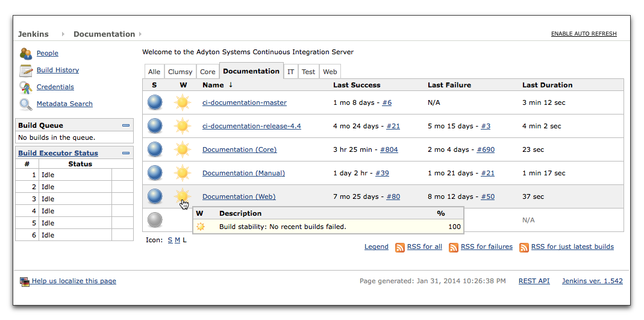Open build #21 in Last Success column
644x320 pixels.
[393, 126]
